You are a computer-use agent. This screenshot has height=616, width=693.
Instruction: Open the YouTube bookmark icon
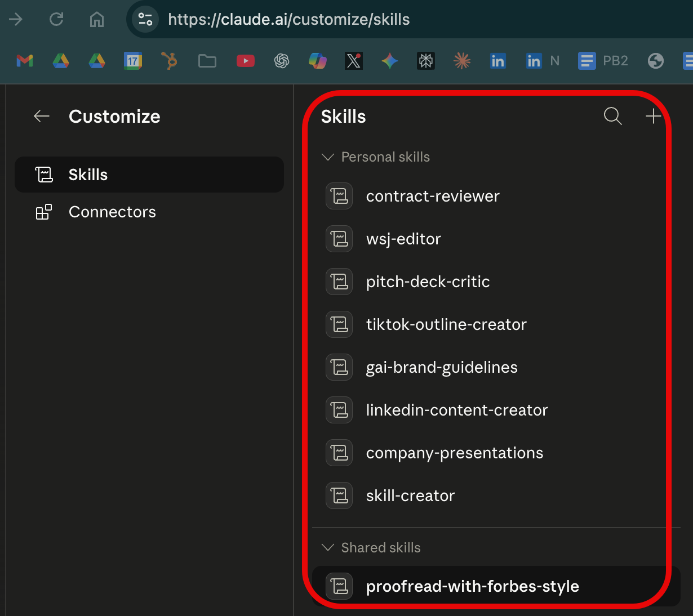245,61
